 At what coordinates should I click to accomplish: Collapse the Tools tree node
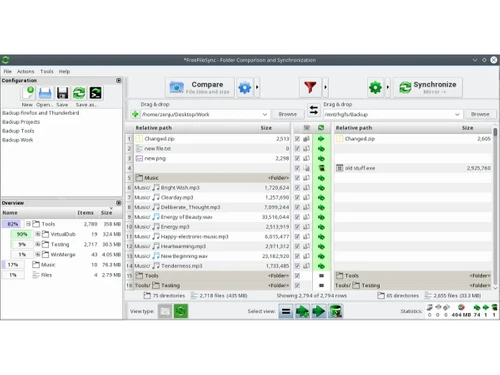(x=28, y=224)
